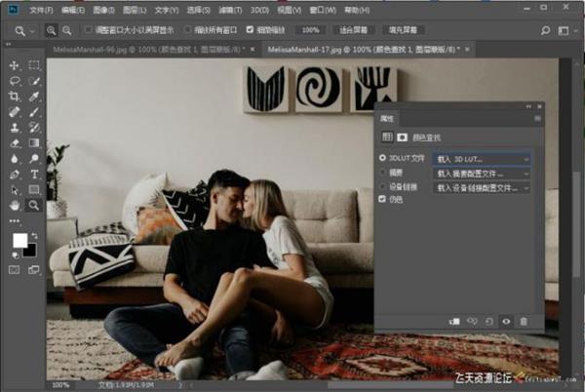Image resolution: width=585 pixels, height=392 pixels.
Task: Expand the 设备链接 profile dropdown
Action: (482, 186)
